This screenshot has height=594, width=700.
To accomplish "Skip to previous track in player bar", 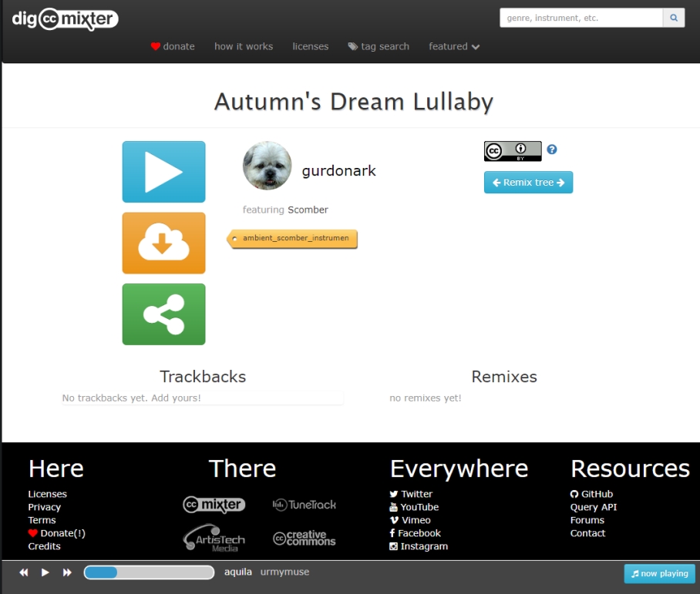I will pyautogui.click(x=24, y=572).
